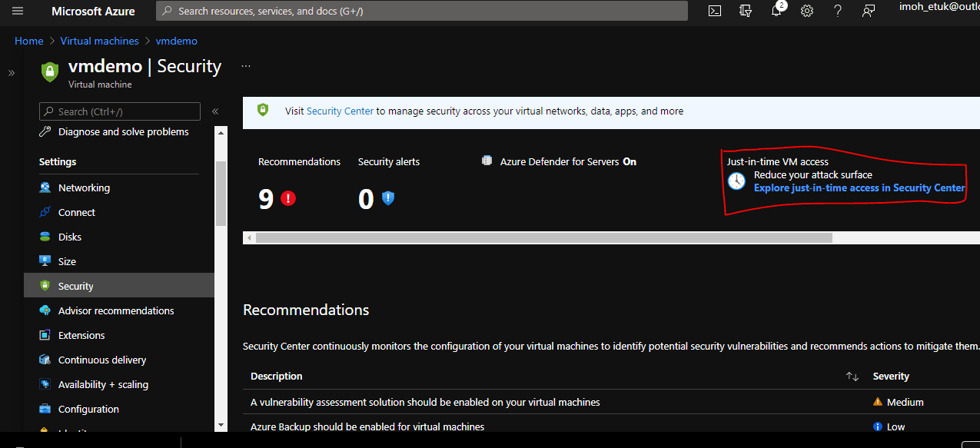This screenshot has width=980, height=448.
Task: Open the notifications bell
Action: 776,12
